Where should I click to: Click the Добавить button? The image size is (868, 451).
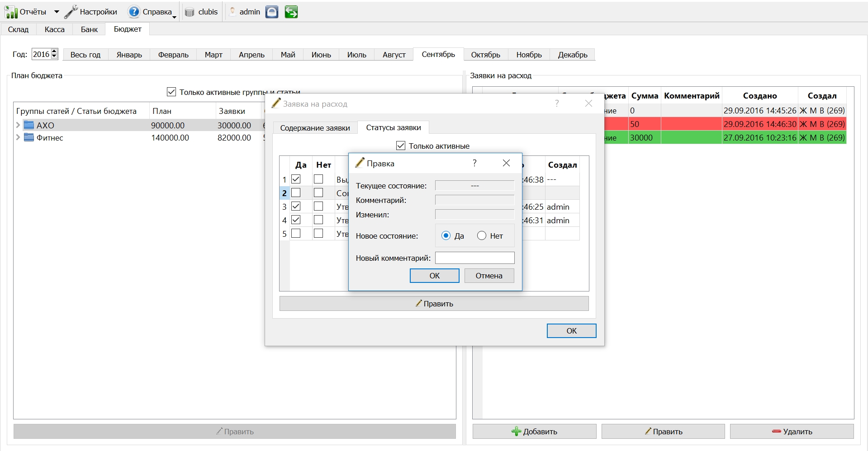point(534,432)
